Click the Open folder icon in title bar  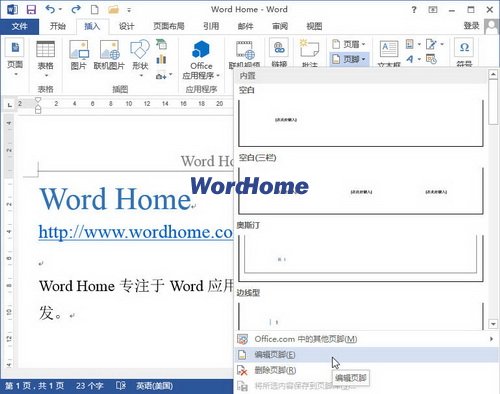(x=113, y=10)
